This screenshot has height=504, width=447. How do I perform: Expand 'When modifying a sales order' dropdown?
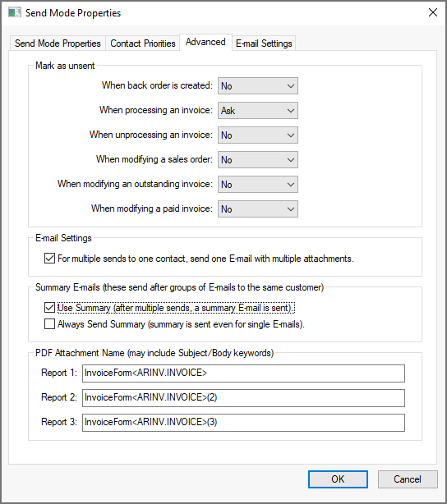(x=258, y=160)
